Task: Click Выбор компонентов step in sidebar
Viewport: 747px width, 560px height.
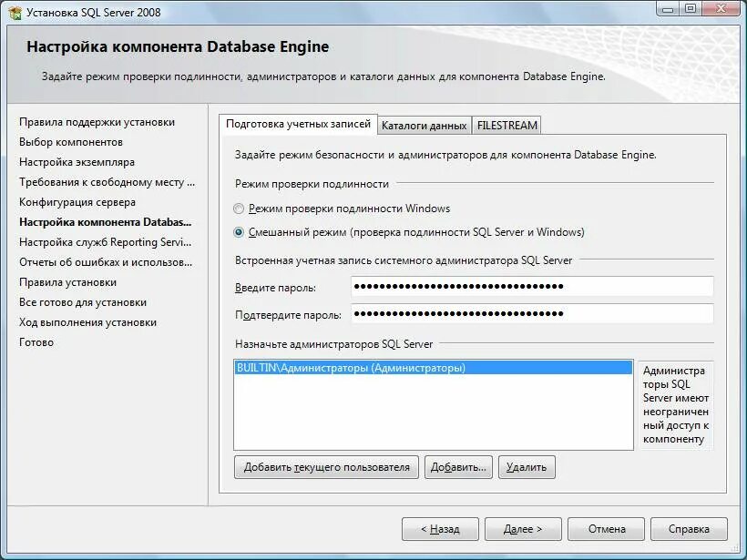Action: 71,142
